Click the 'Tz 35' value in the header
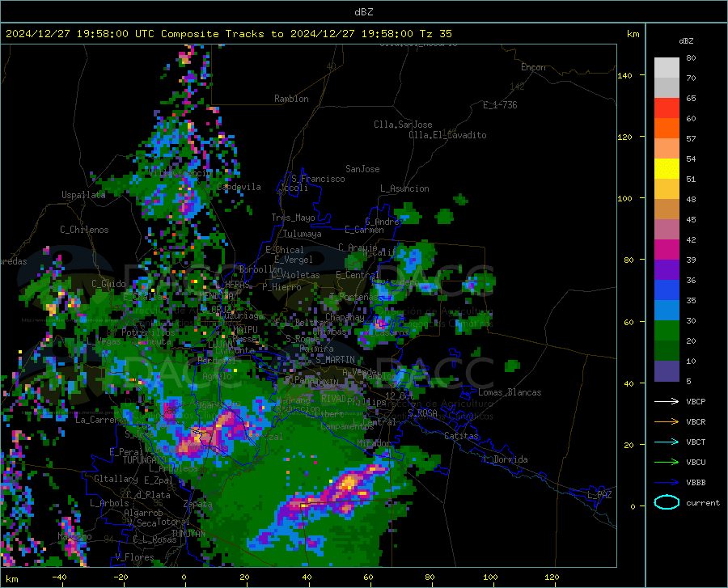Screen dimensions: 728x588 (x=436, y=34)
